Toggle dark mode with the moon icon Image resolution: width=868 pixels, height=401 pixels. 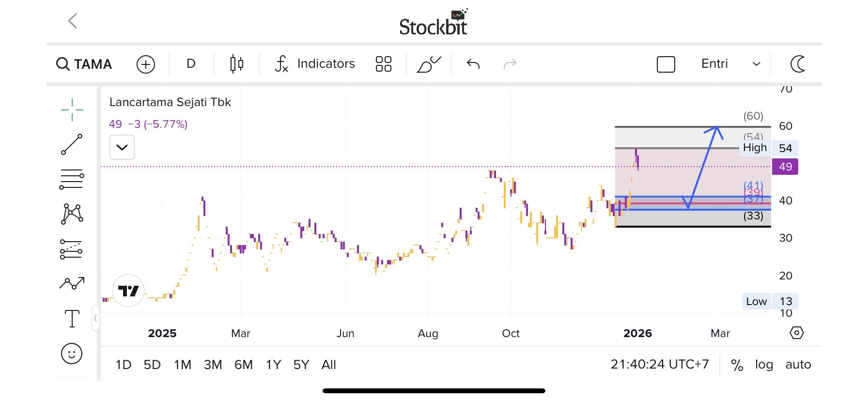tap(798, 64)
